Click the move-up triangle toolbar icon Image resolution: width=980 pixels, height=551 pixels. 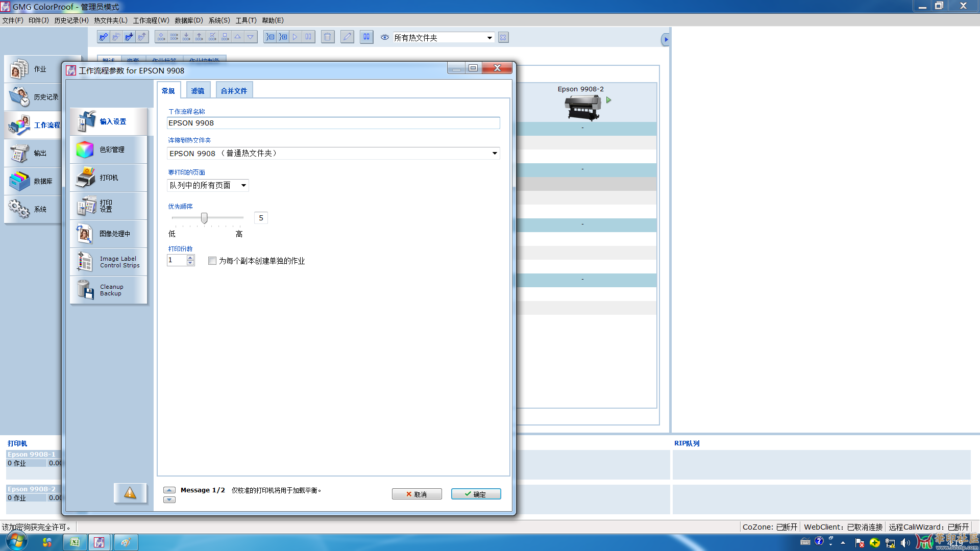tap(237, 37)
